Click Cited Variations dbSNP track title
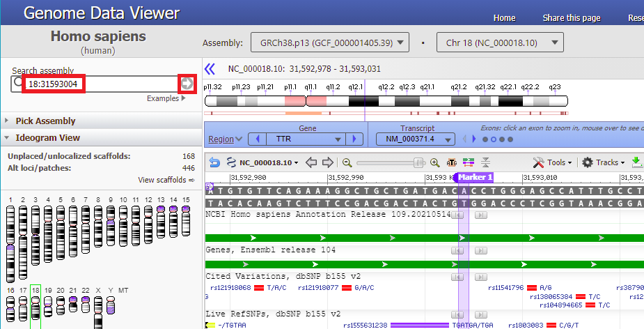The width and height of the screenshot is (644, 329). pyautogui.click(x=283, y=276)
